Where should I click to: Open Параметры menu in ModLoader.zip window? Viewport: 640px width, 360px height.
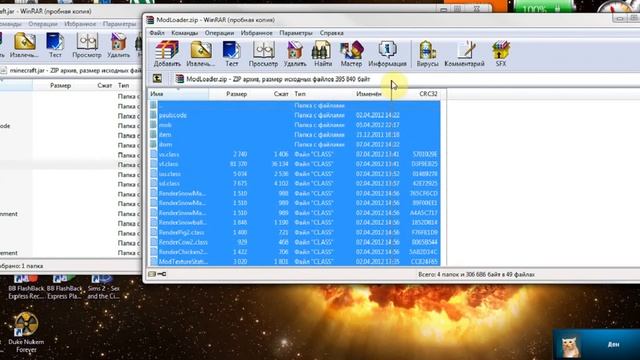tap(296, 33)
